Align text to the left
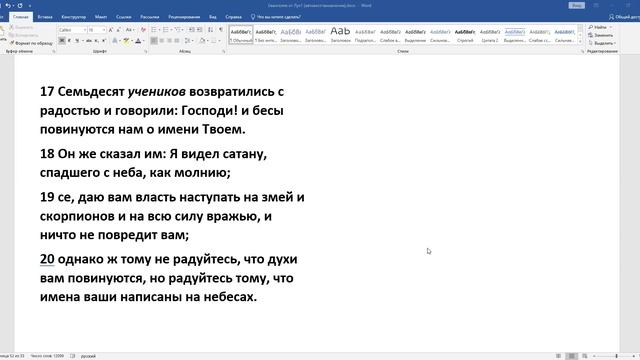640x360 pixels. pos(154,41)
